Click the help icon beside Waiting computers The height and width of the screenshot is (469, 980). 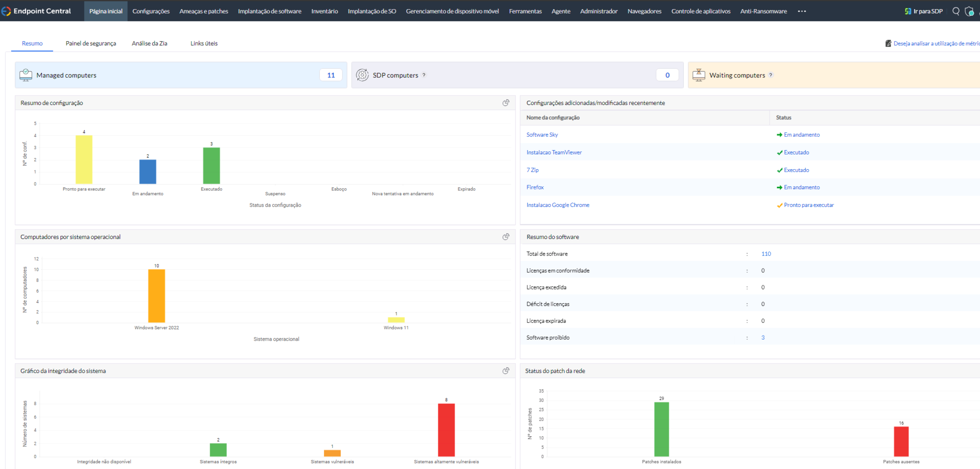(x=771, y=75)
